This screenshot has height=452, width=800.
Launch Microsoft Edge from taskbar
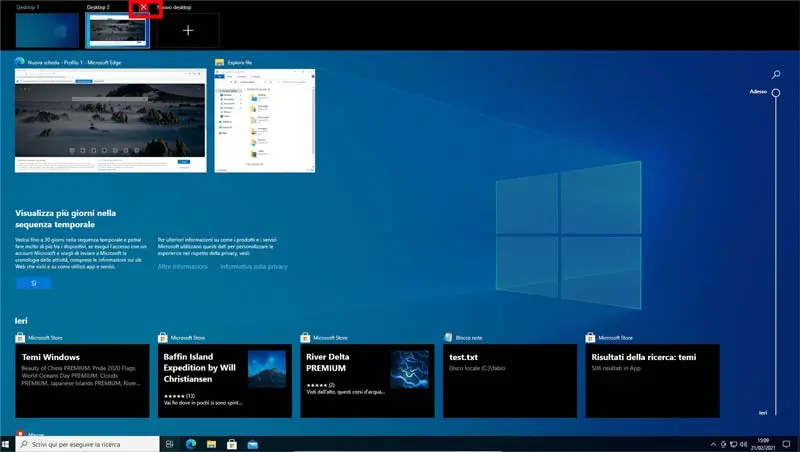(x=191, y=444)
